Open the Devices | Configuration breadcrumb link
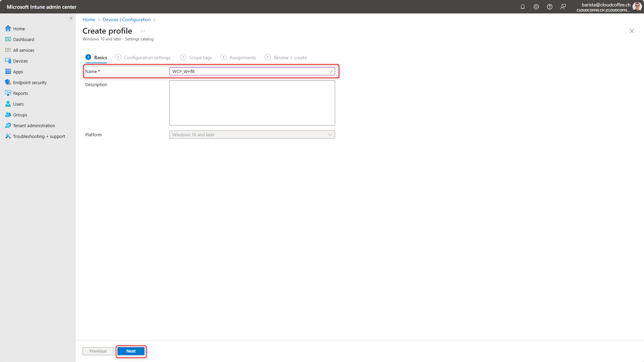 [x=126, y=20]
